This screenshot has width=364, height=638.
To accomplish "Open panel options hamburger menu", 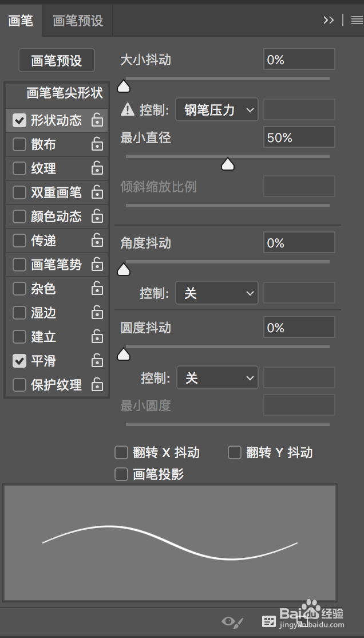I will click(356, 20).
